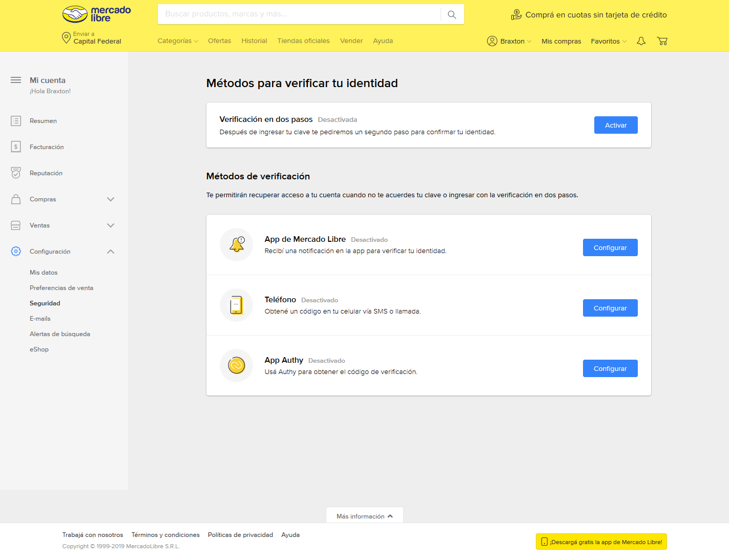Click the Mercado Libre logo

coord(96,14)
